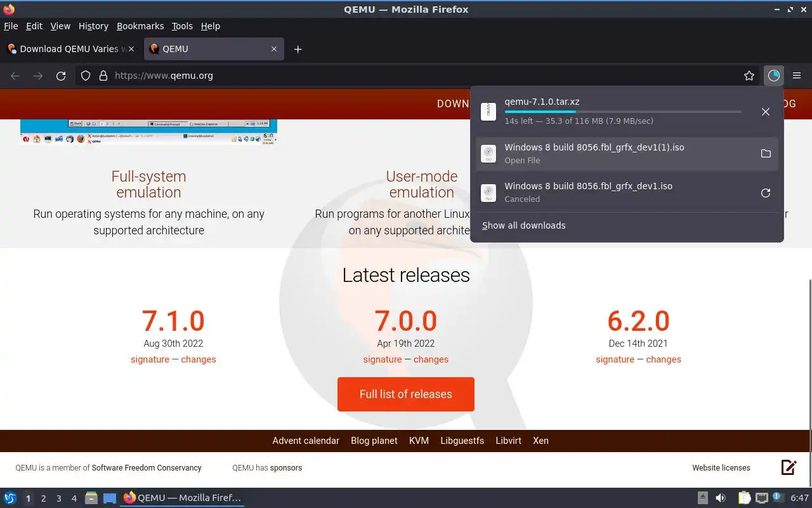The width and height of the screenshot is (812, 508).
Task: Open the taskbar application launcher icon
Action: coord(10,498)
